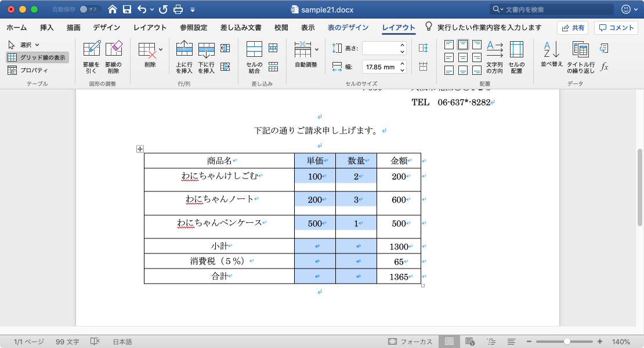
Task: Click the 共有 (Share) button
Action: pyautogui.click(x=573, y=27)
